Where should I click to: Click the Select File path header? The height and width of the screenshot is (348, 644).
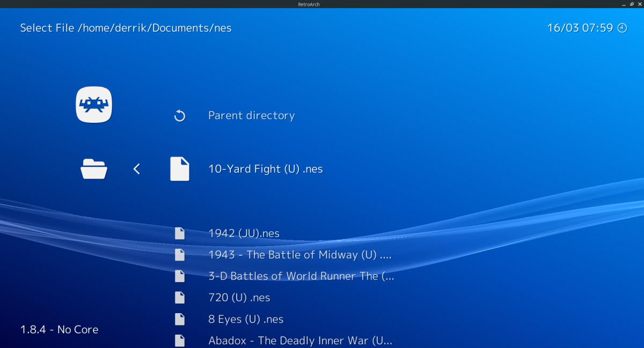pos(126,28)
